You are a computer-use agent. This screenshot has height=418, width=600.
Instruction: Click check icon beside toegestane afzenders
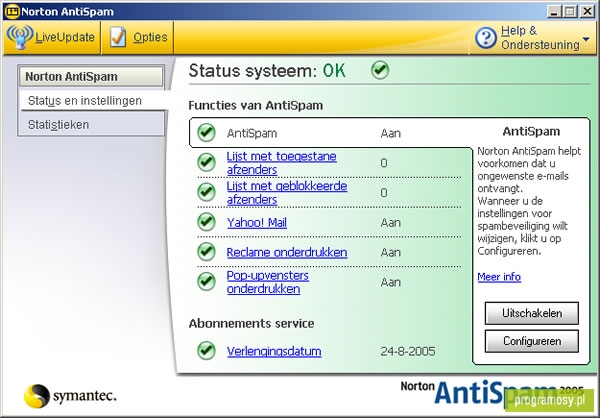click(206, 162)
